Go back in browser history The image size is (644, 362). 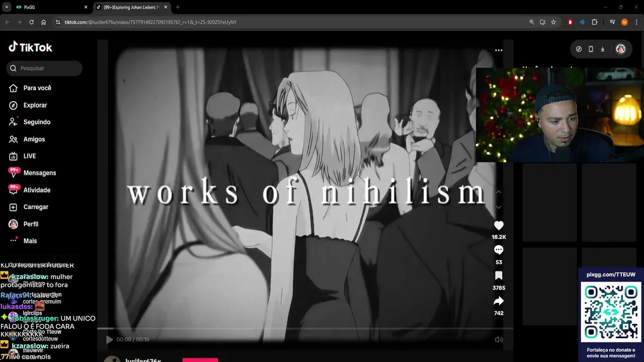[7, 22]
